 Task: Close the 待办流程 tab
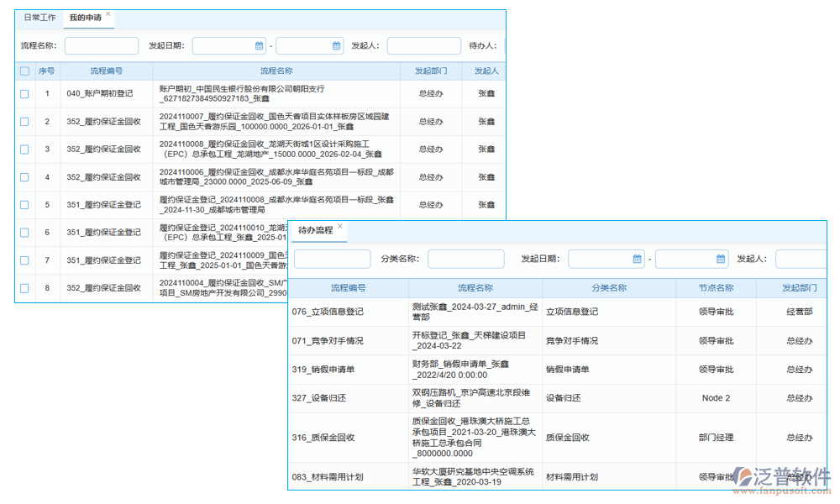(x=340, y=227)
